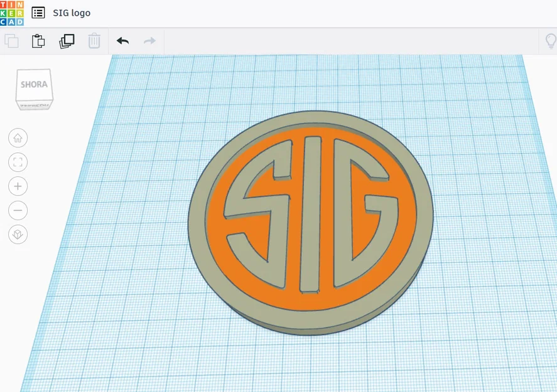
Task: Click the Duplicate and repeat icon
Action: coord(67,41)
